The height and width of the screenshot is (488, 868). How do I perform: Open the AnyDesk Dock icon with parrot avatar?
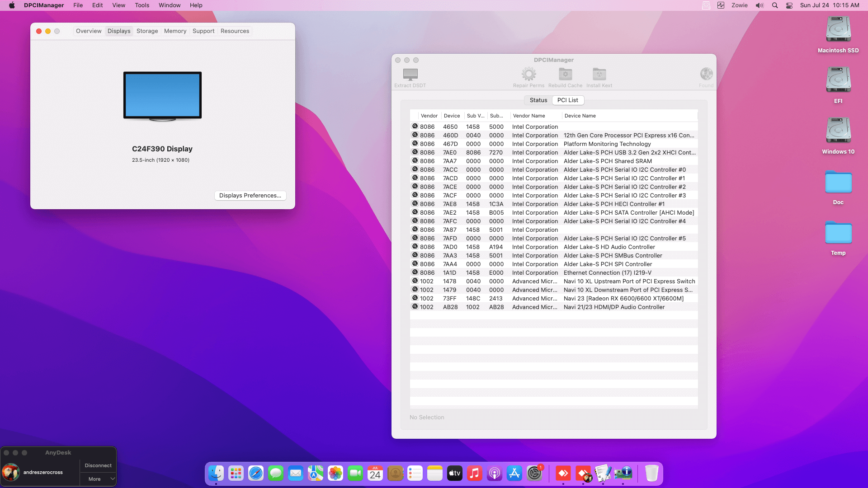tap(583, 473)
